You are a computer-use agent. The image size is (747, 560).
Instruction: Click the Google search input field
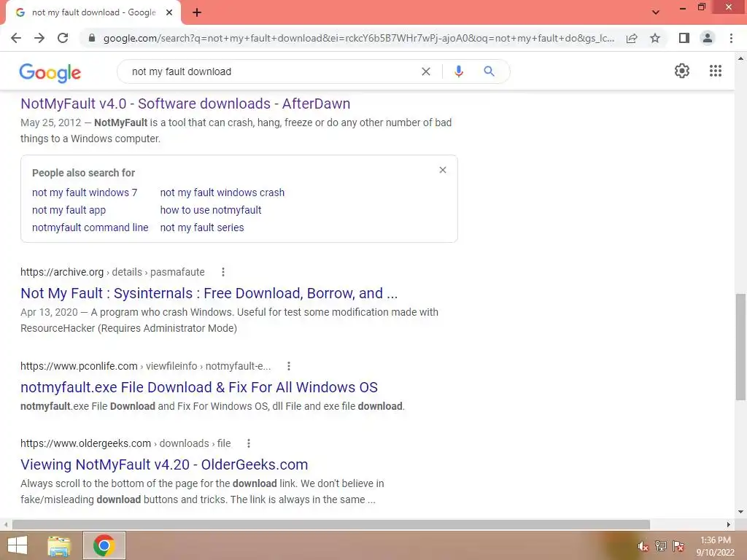click(x=271, y=71)
